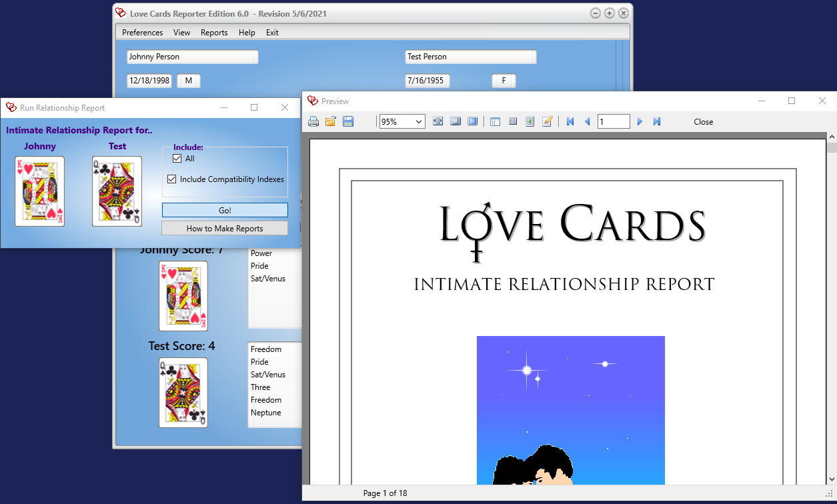This screenshot has height=504, width=837.
Task: Click Exit in the menu bar
Action: pyautogui.click(x=272, y=32)
